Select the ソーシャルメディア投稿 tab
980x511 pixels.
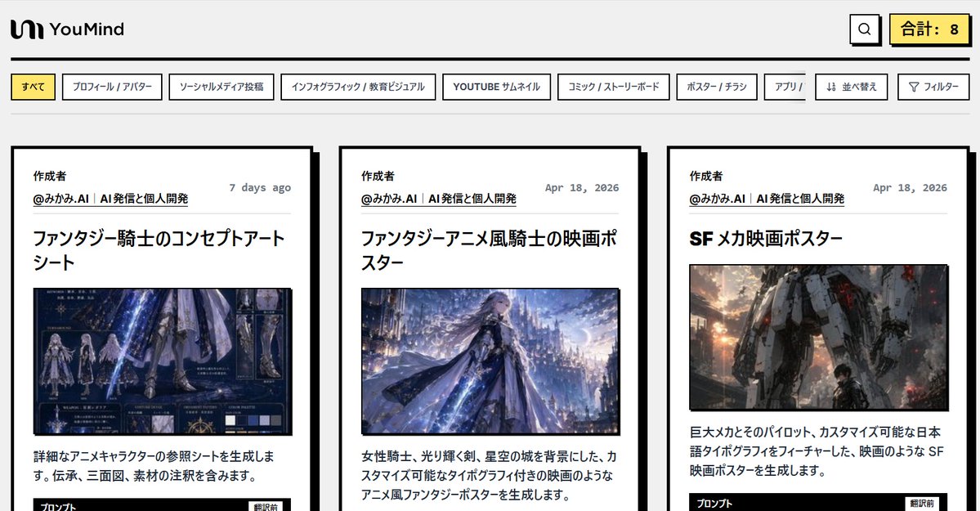click(222, 87)
